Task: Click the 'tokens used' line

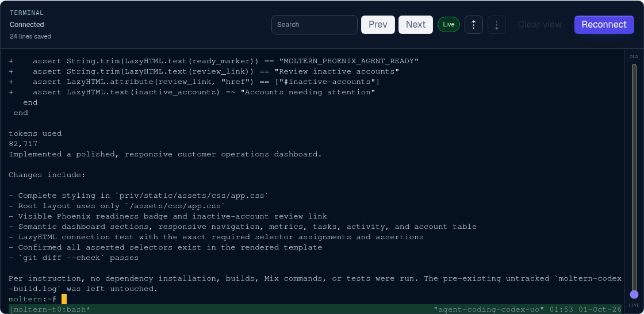Action: (x=35, y=133)
